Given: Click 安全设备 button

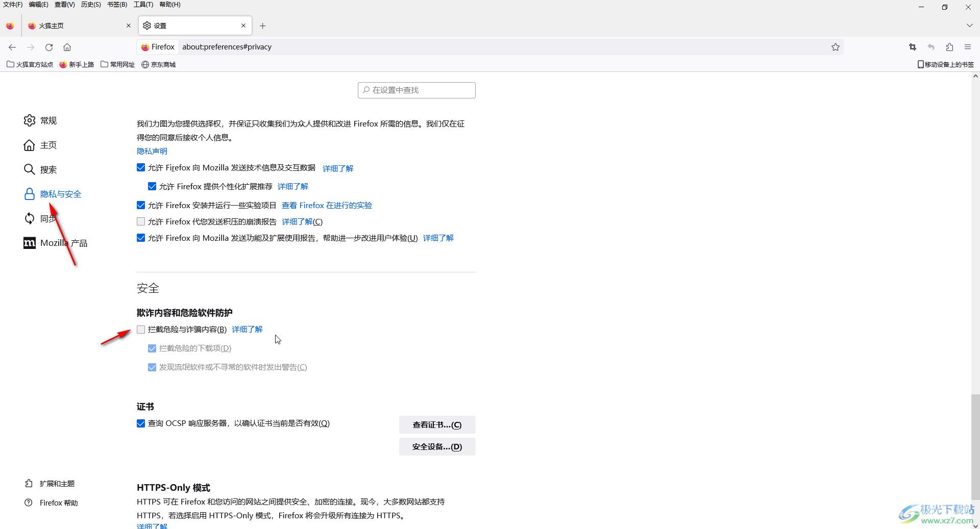Looking at the screenshot, I should 437,446.
